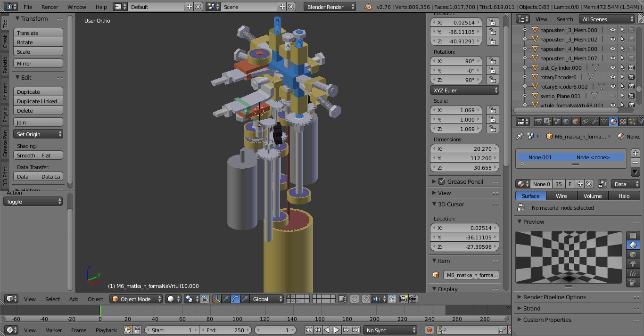Open the Set Origin dropdown
Viewport: 644px width, 336px height.
(38, 134)
